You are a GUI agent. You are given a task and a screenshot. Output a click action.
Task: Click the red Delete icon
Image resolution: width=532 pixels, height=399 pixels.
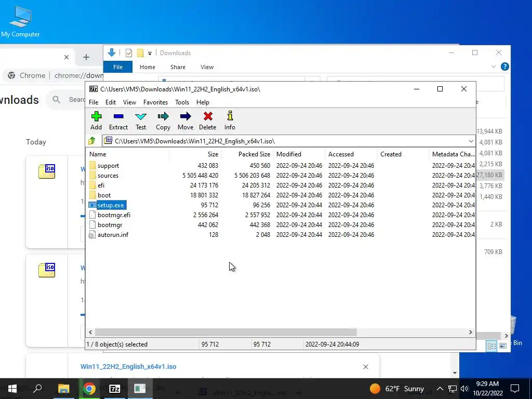[208, 116]
